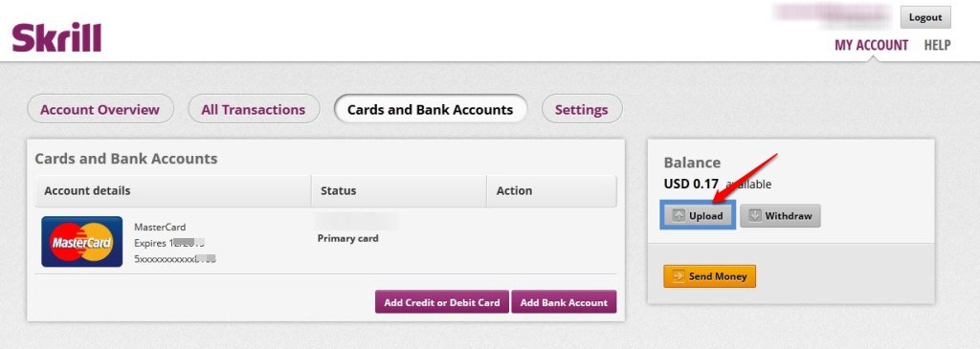Click the Send Money button
This screenshot has width=980, height=349.
[709, 276]
